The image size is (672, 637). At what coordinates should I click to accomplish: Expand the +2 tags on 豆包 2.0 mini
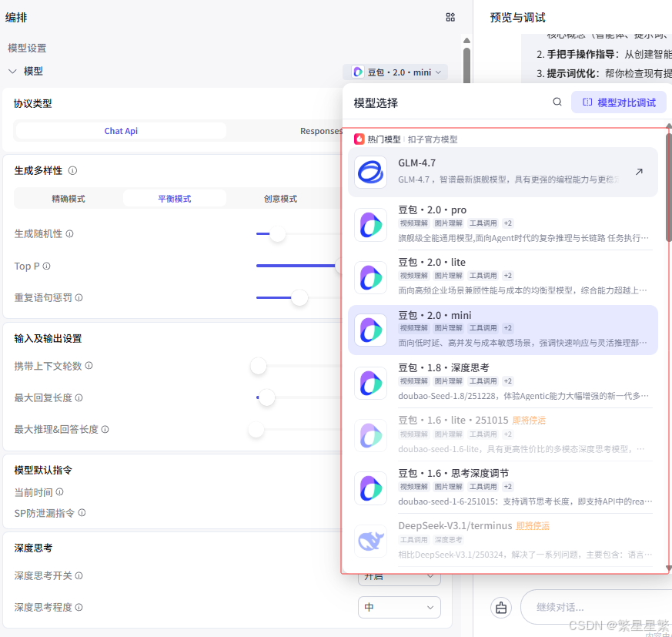(x=508, y=327)
